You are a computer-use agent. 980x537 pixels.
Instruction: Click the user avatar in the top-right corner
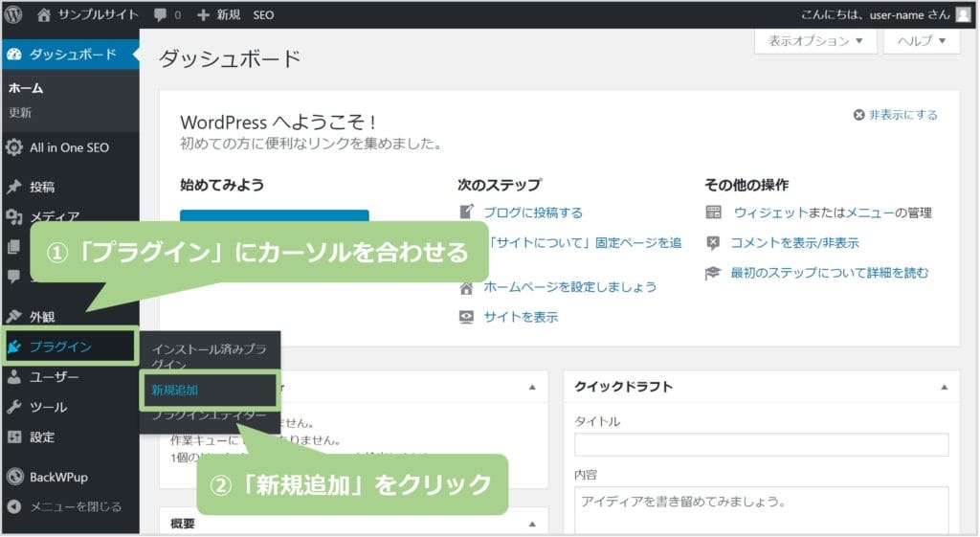pyautogui.click(x=963, y=14)
